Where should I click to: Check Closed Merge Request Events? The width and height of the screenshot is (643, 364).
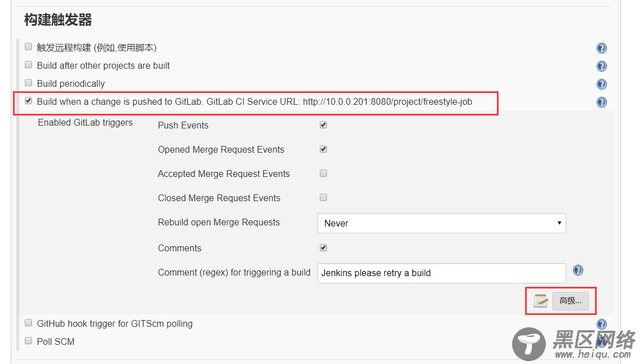click(323, 198)
